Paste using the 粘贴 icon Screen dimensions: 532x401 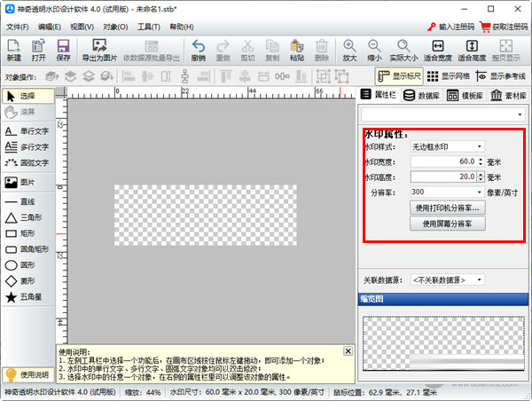click(x=296, y=50)
